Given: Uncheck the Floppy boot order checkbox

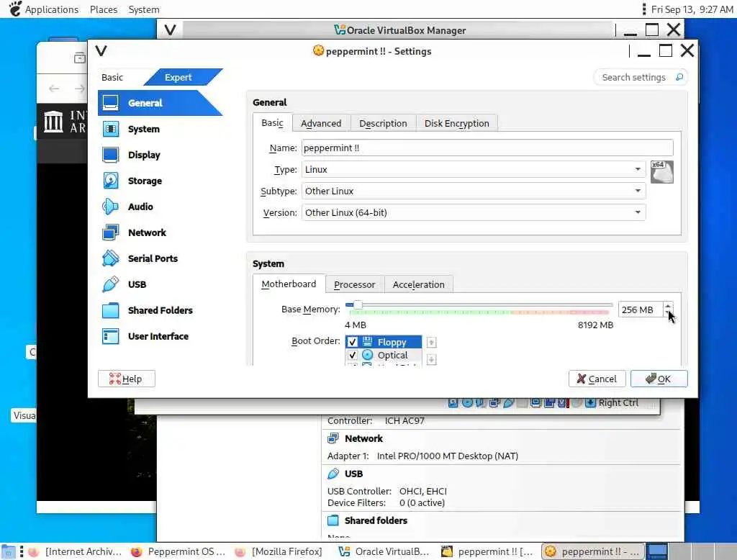Looking at the screenshot, I should point(352,342).
